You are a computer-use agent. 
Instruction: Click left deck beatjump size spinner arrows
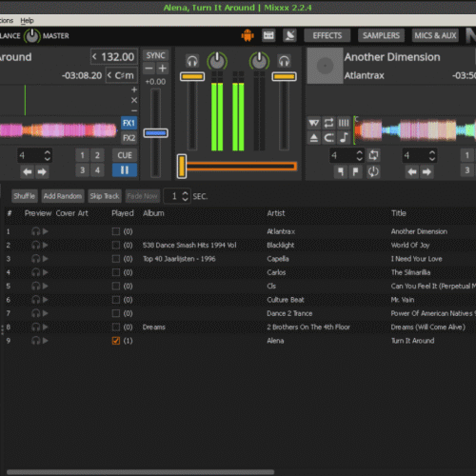point(48,155)
